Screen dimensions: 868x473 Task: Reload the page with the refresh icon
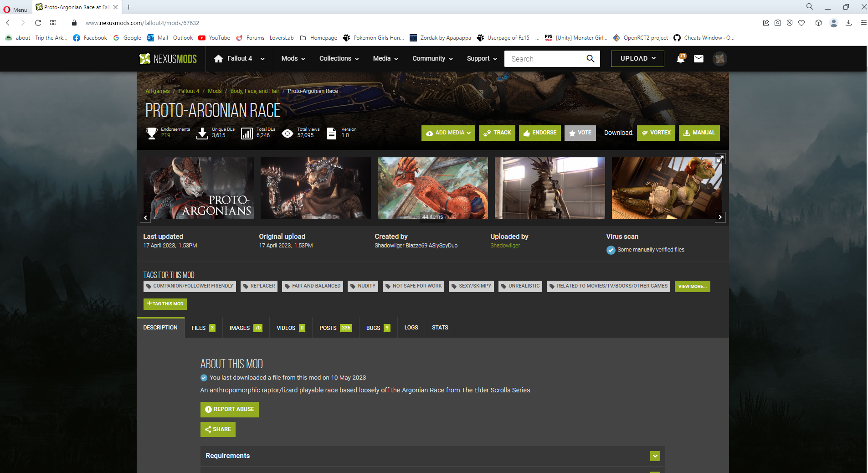pyautogui.click(x=38, y=23)
